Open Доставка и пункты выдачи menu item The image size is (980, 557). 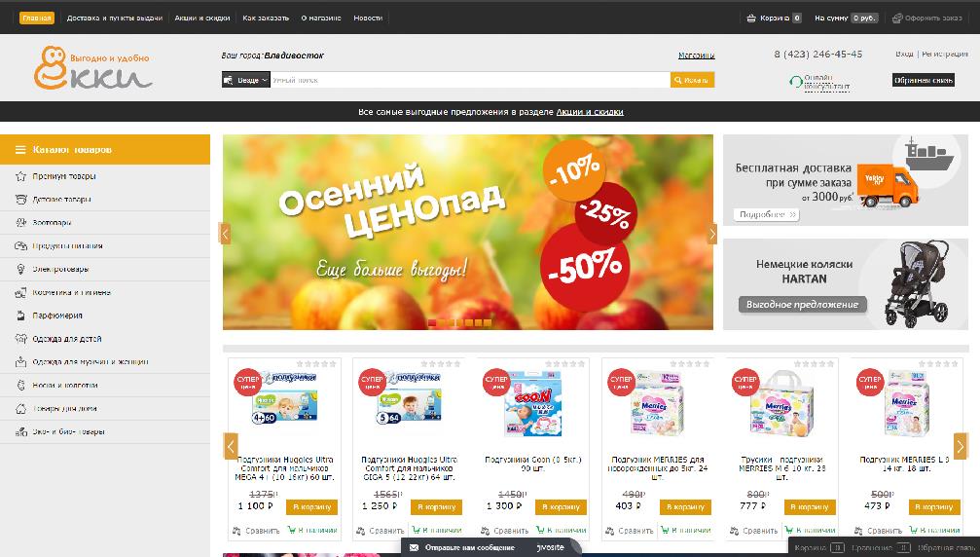[x=115, y=19]
